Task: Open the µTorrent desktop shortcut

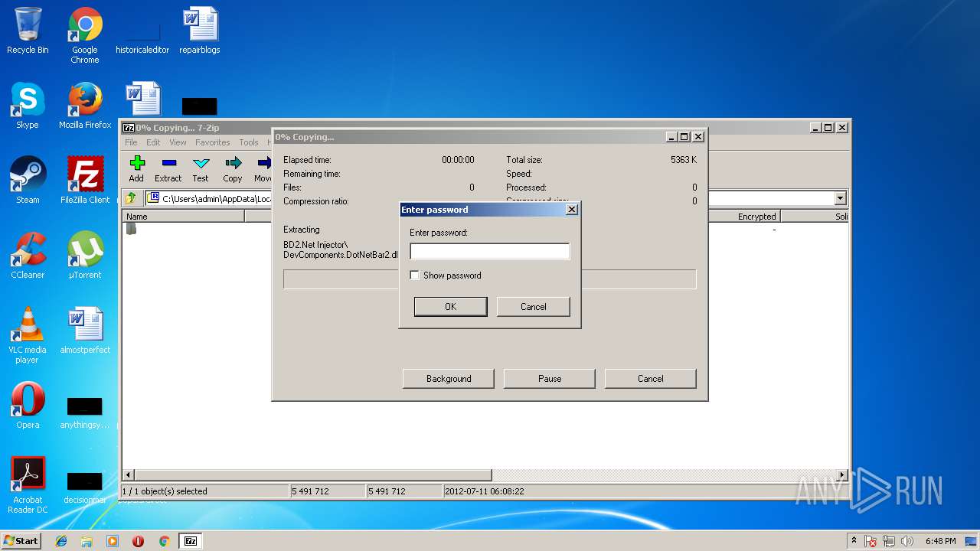Action: pyautogui.click(x=85, y=256)
